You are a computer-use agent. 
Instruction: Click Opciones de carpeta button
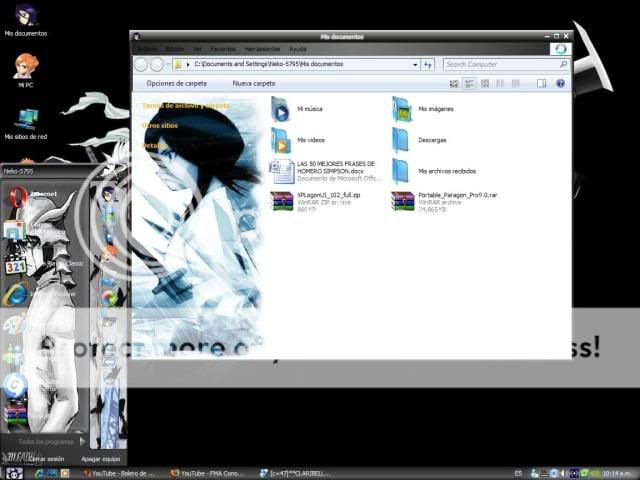pyautogui.click(x=176, y=83)
